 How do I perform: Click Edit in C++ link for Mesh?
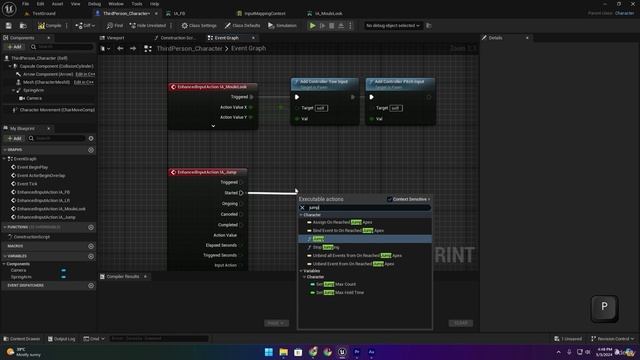point(84,82)
